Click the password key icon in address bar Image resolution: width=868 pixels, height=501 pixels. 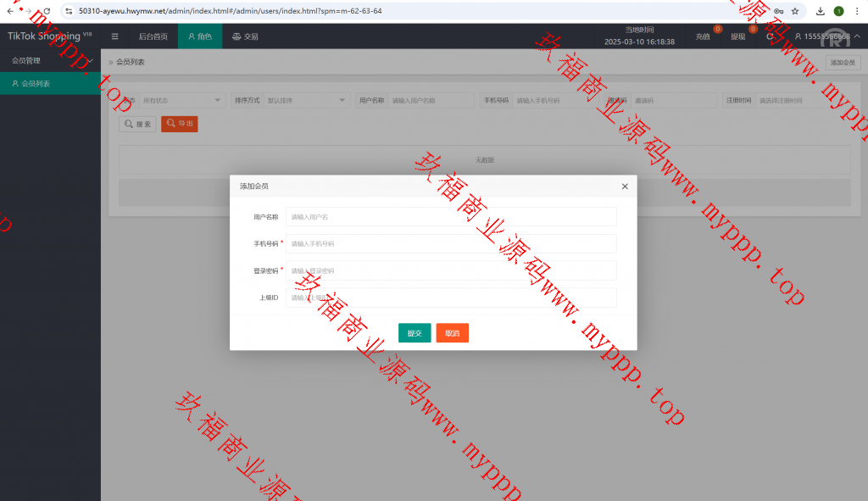click(777, 11)
